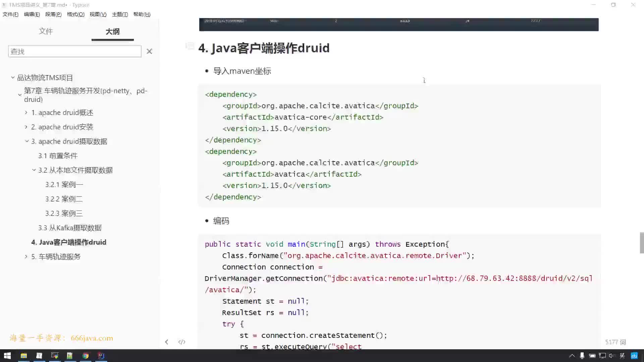The image size is (644, 362).
Task: Click the document vertical scrollbar thumb
Action: pos(642,243)
